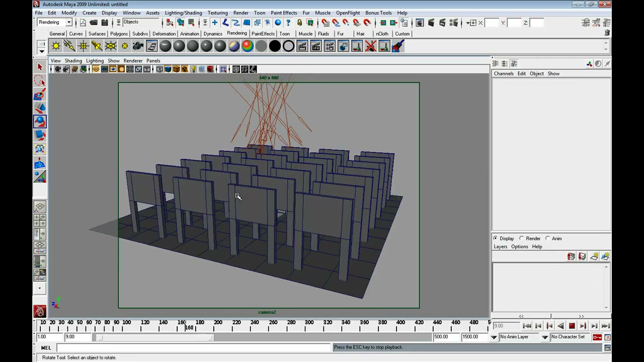Create an Area Light from shelf
Screen dimensions: 644x362
pyautogui.click(x=110, y=46)
